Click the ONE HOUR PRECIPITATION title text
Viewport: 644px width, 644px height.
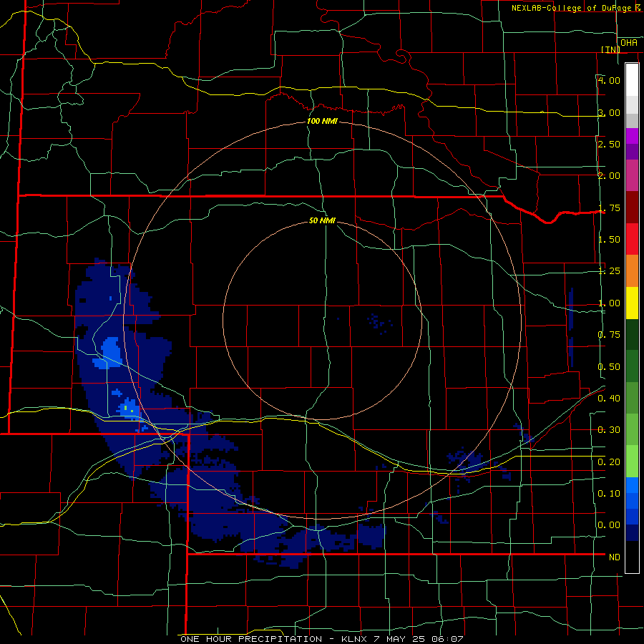(251, 639)
